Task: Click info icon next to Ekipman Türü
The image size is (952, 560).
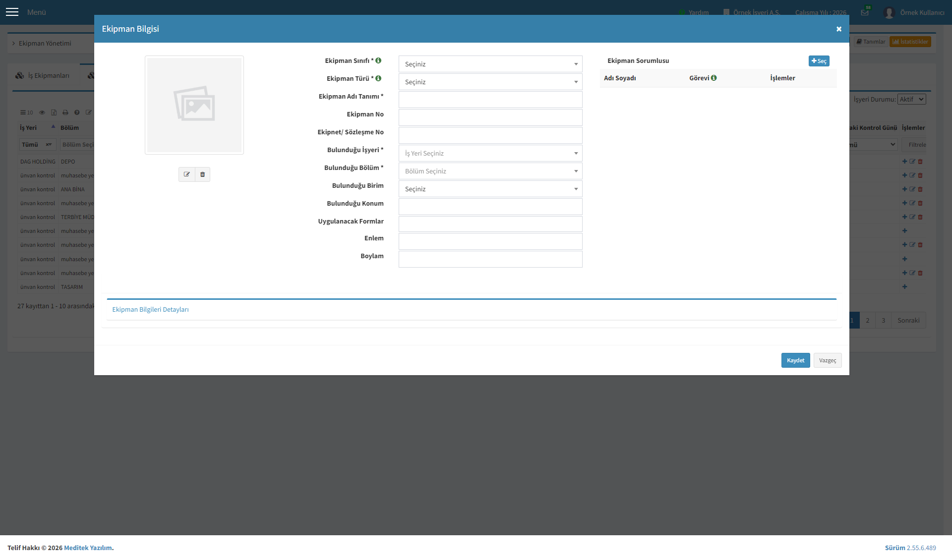Action: (378, 78)
